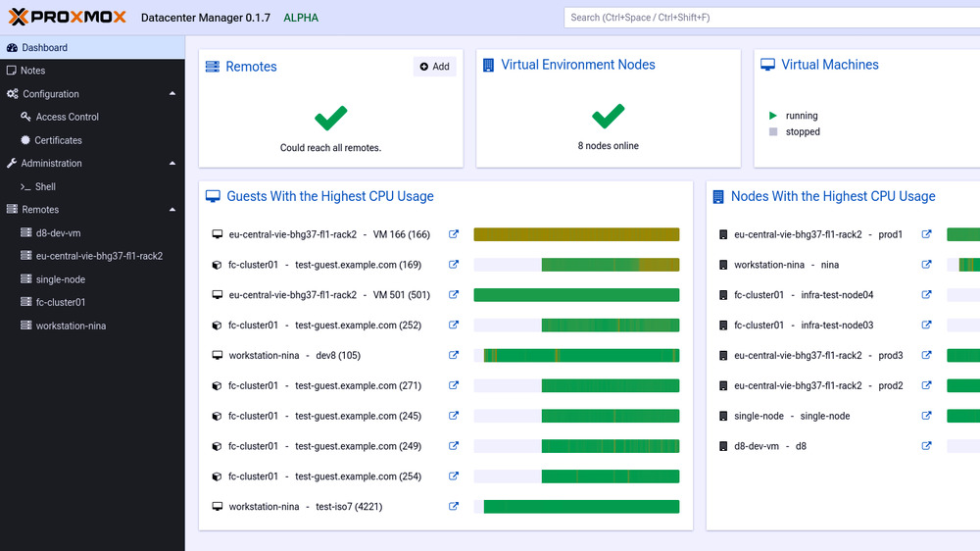Collapse the Remotes tree section
Screen dimensions: 980x551
click(172, 210)
